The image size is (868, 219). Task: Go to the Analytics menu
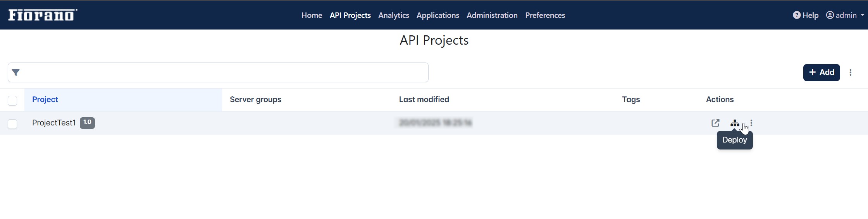pos(394,15)
